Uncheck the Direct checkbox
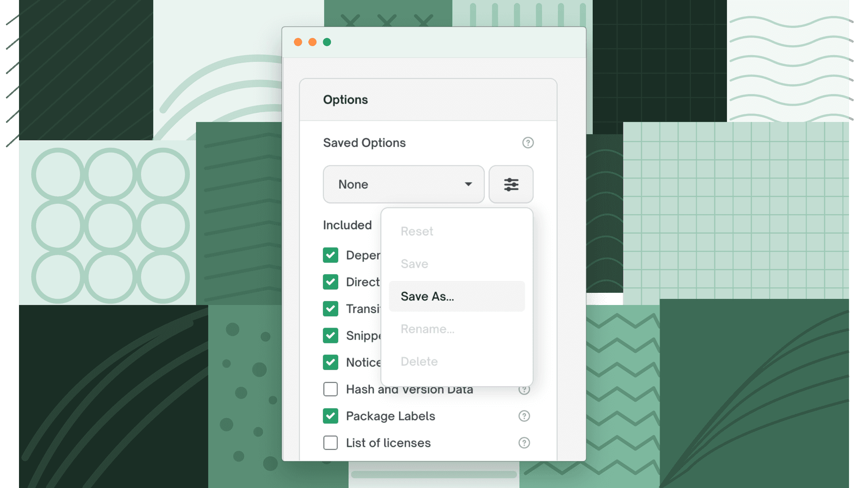The width and height of the screenshot is (868, 488). (330, 282)
